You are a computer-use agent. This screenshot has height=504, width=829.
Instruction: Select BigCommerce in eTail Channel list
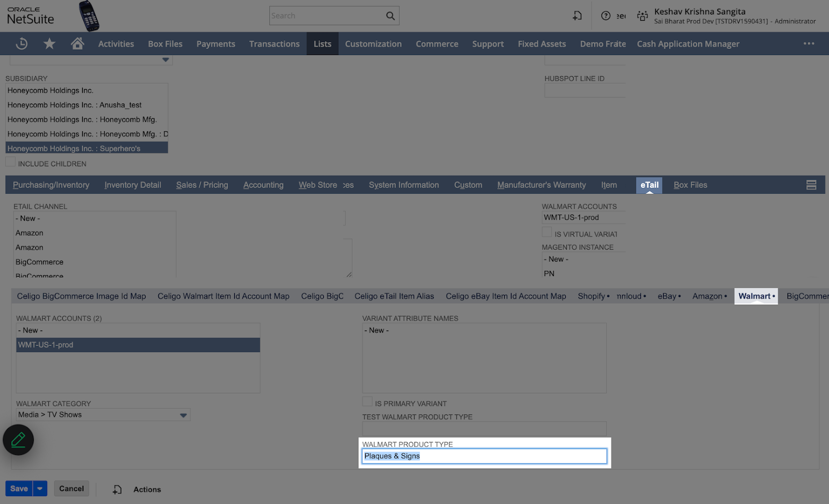click(x=95, y=262)
